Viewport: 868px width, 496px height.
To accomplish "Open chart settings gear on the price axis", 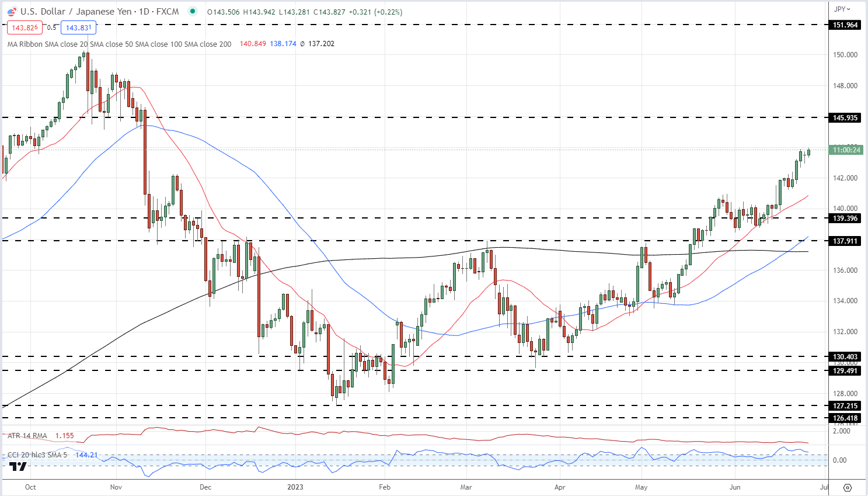I will click(848, 487).
